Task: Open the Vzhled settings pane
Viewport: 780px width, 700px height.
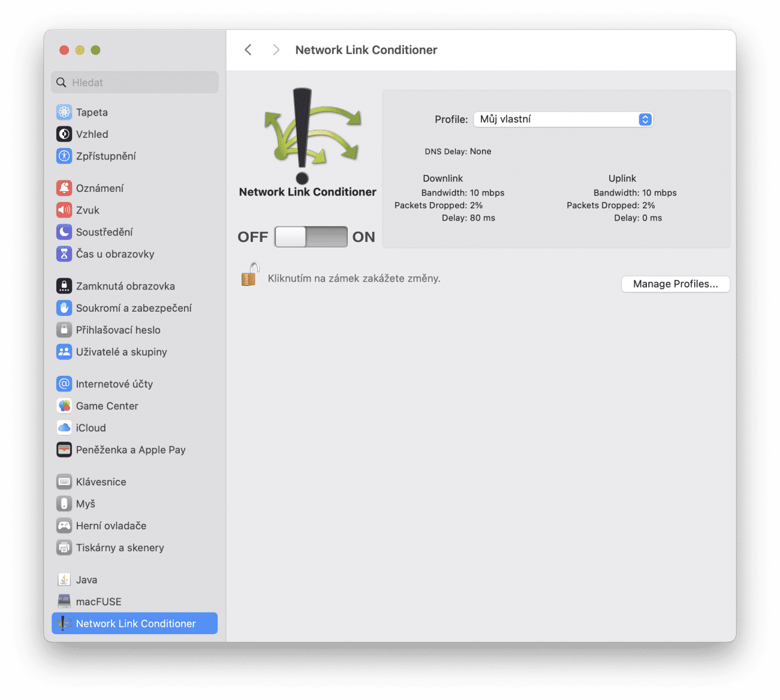Action: click(135, 134)
